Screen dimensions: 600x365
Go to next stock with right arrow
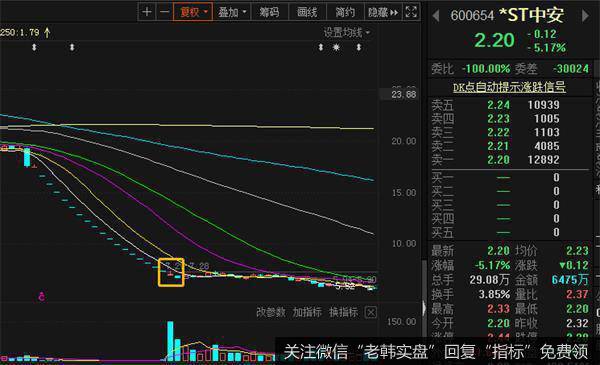(x=586, y=16)
